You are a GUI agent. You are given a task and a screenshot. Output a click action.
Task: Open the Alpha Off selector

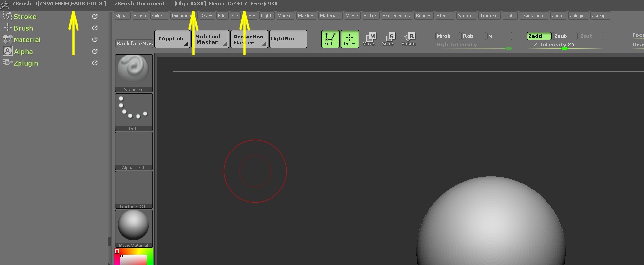click(134, 151)
